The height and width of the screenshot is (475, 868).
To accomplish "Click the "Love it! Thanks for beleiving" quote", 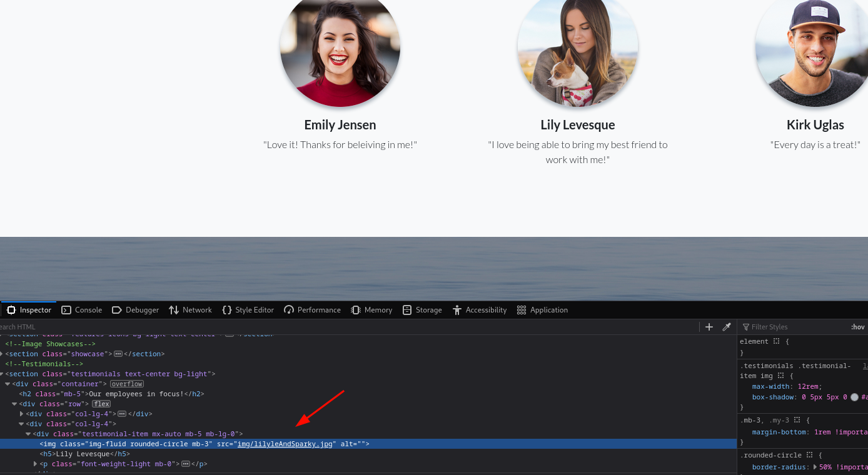I will click(340, 145).
